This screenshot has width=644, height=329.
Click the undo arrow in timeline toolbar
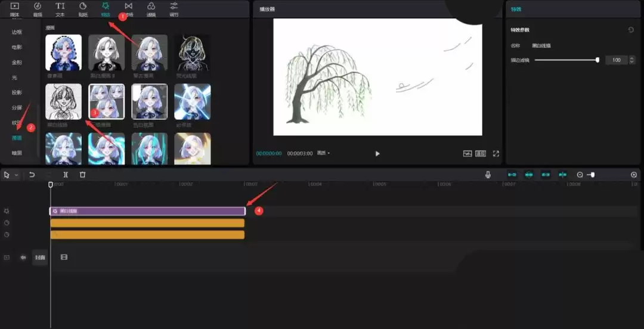(32, 175)
